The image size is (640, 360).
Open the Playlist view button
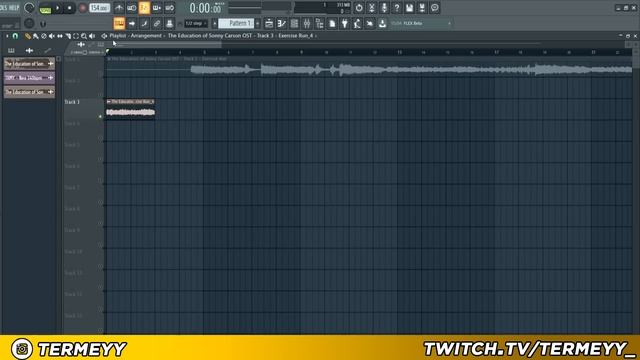pos(269,24)
